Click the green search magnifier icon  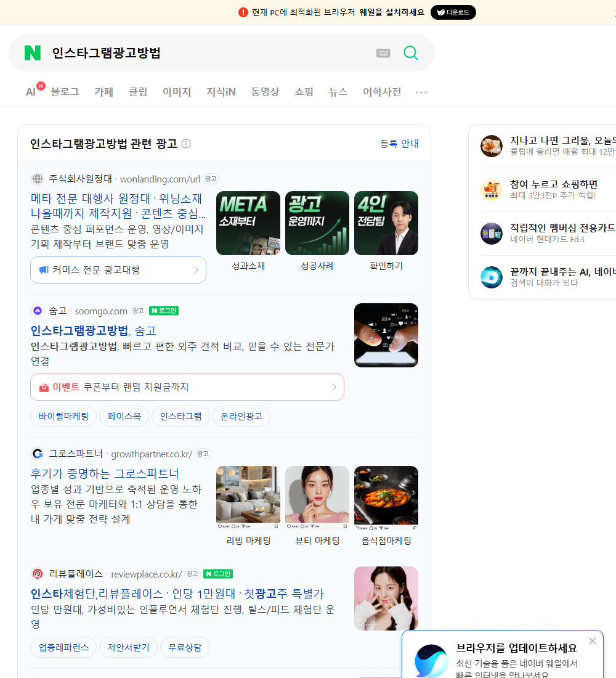pos(411,53)
